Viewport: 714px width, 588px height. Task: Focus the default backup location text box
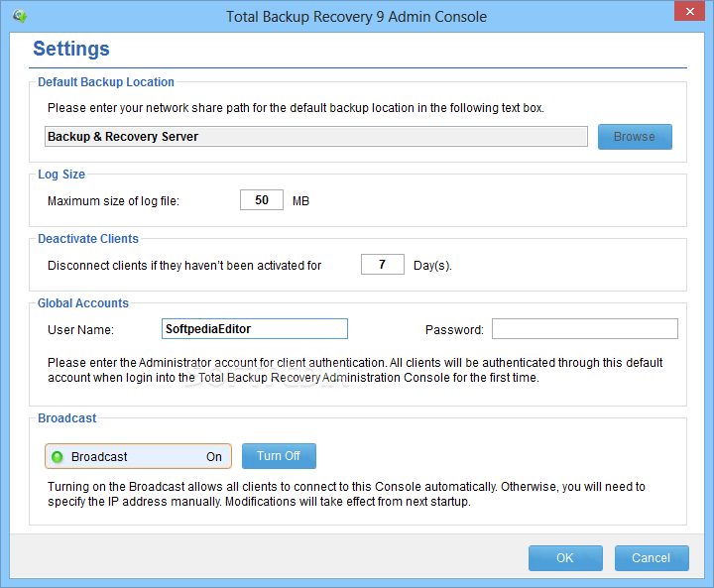coord(316,137)
